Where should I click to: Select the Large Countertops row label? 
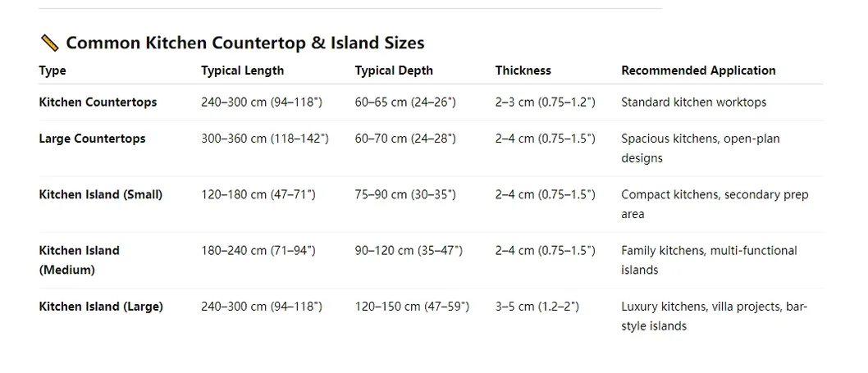pos(93,139)
